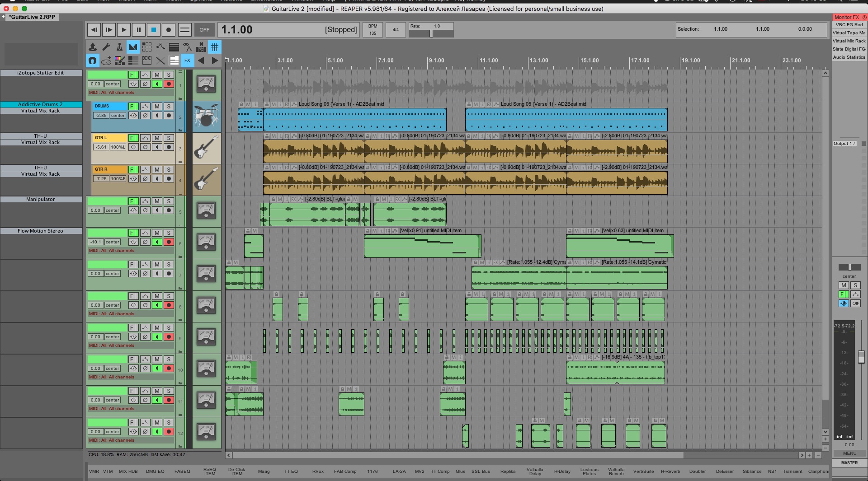This screenshot has height=481, width=868.
Task: Click the right triangle arrow at toolbar end
Action: pyautogui.click(x=215, y=61)
